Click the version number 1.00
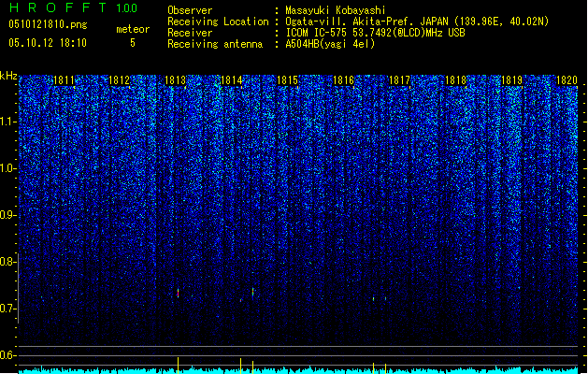Image resolution: width=588 pixels, height=374 pixels. [x=127, y=8]
